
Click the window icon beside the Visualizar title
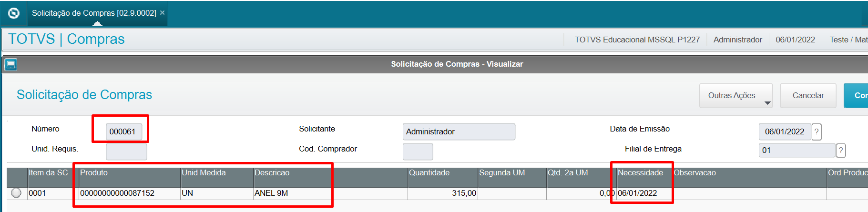click(11, 64)
